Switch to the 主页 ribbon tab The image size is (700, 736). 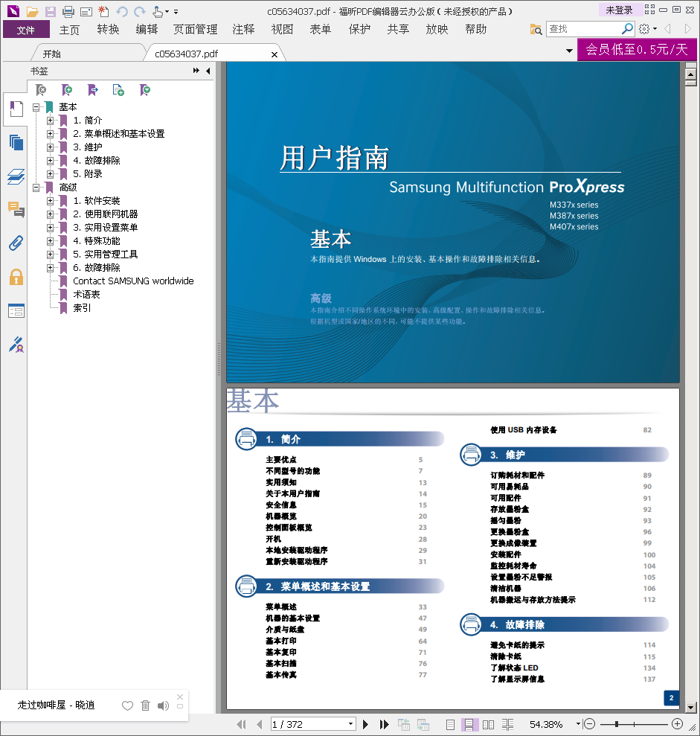point(69,30)
